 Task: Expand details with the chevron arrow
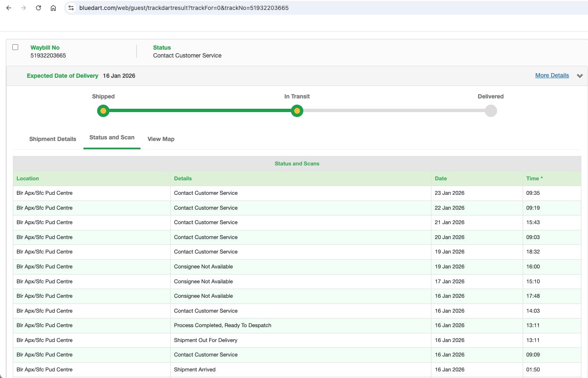point(580,76)
